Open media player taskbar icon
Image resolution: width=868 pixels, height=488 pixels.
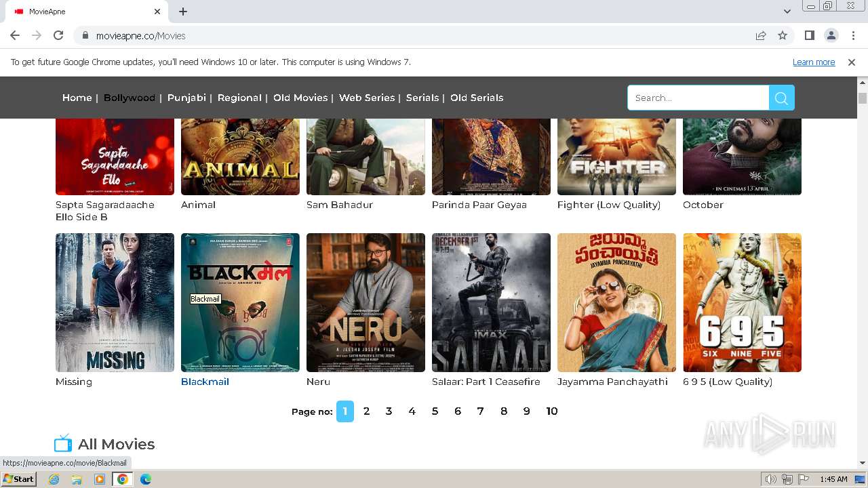(100, 479)
